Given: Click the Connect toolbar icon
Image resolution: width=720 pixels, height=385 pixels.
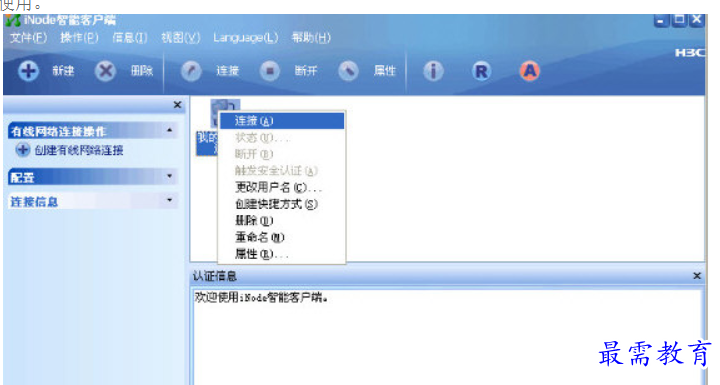Looking at the screenshot, I should click(191, 71).
